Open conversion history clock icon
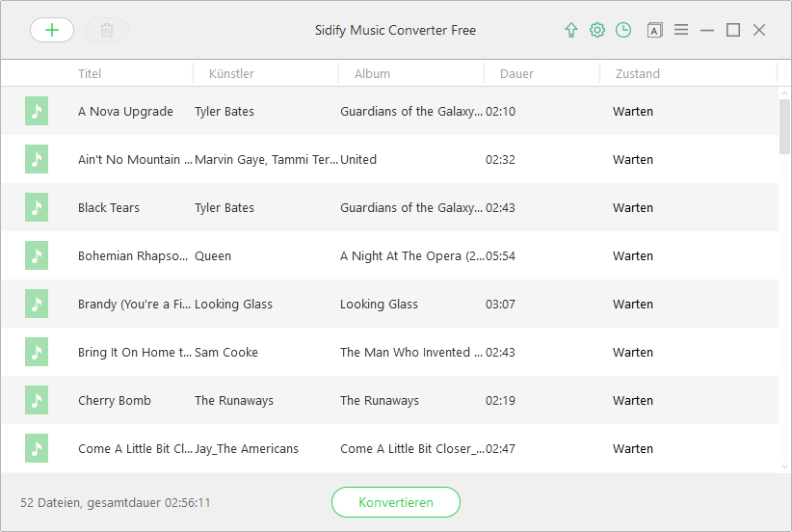Screen dimensions: 792x532 [623, 30]
